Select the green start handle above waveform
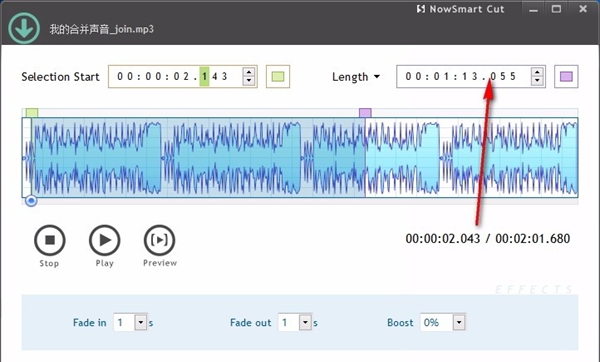This screenshot has width=600, height=362. 32,113
